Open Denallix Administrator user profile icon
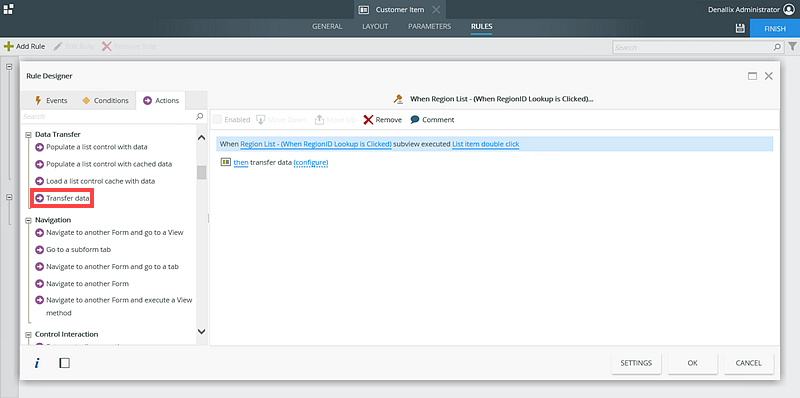800x398 pixels. tap(789, 9)
